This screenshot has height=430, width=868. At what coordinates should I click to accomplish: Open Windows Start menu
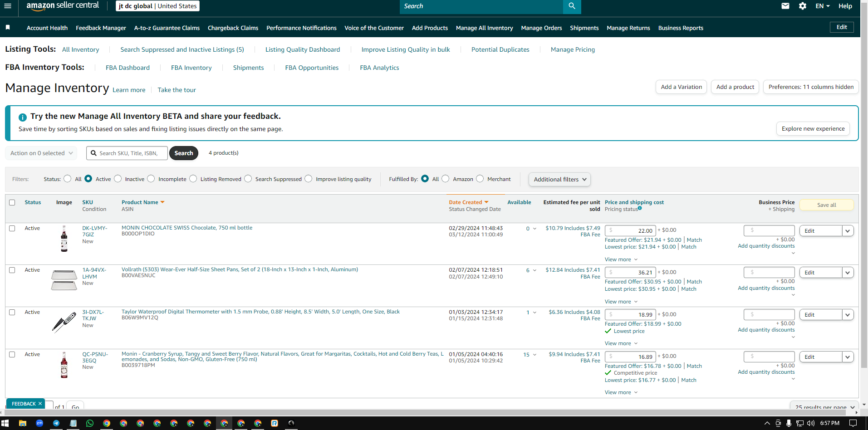[5, 423]
